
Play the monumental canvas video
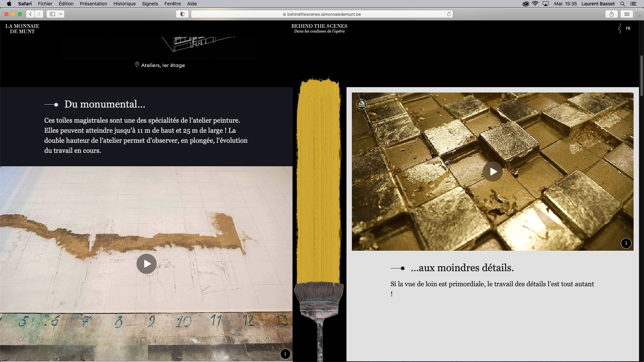point(147,264)
